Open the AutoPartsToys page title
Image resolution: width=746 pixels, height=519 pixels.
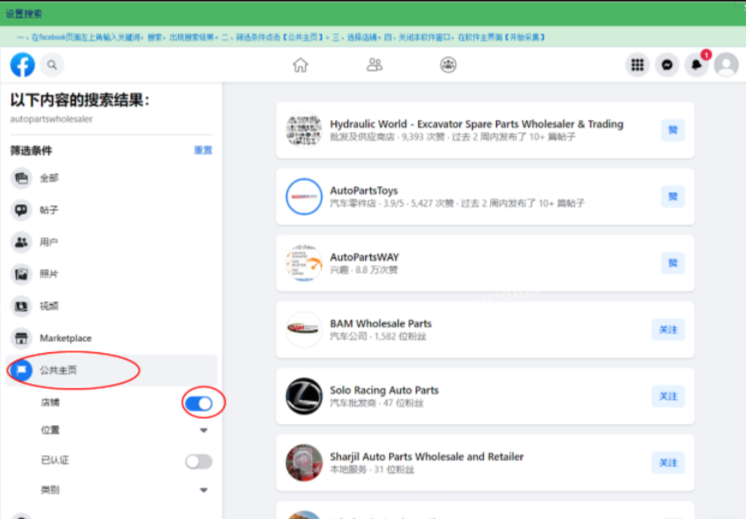(x=364, y=191)
